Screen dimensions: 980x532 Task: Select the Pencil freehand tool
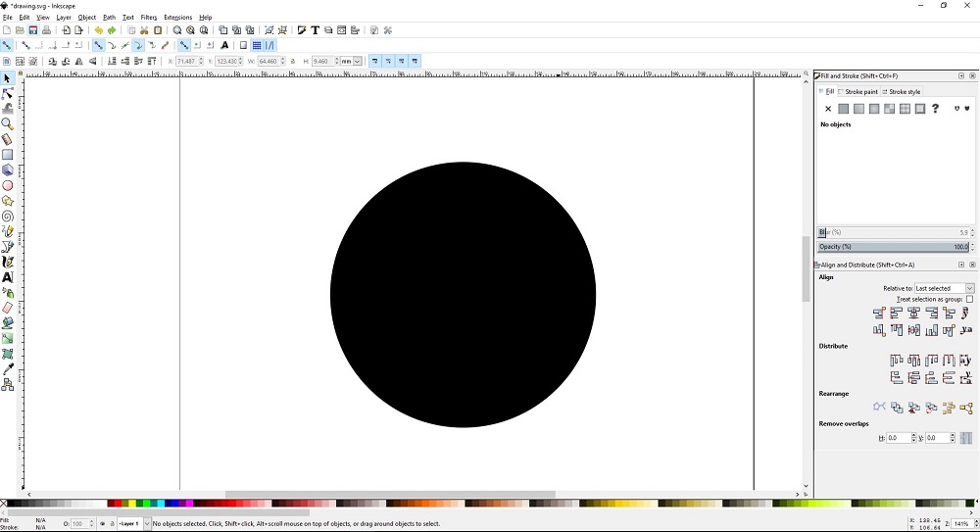point(8,231)
